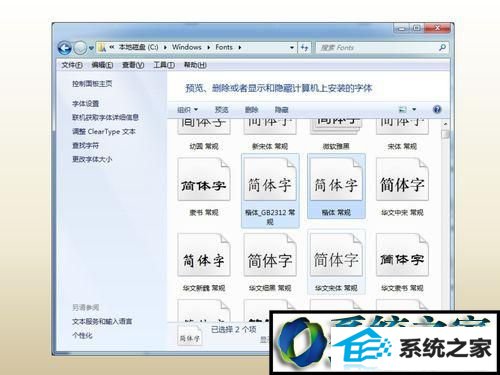Open the 文件(F) menu
The width and height of the screenshot is (500, 375).
point(72,65)
